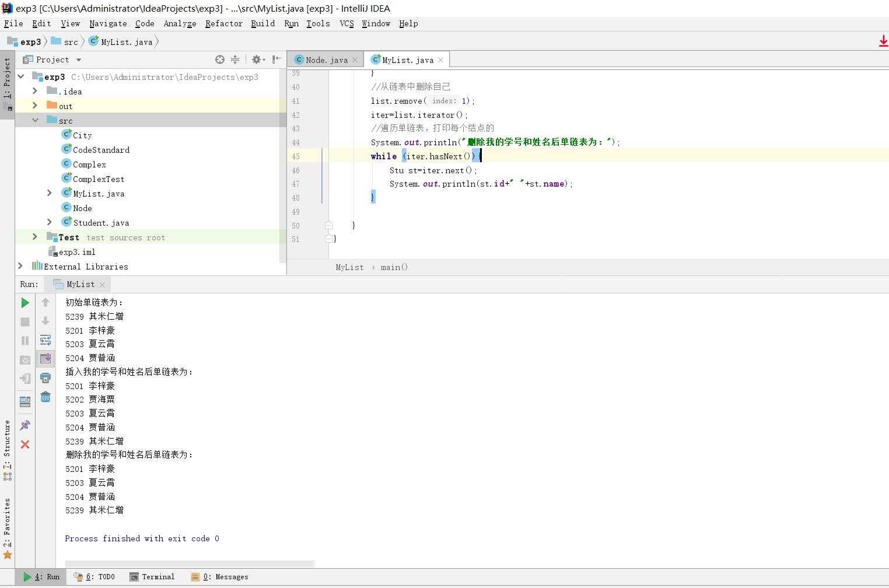Open 0: Messages tool window button

[220, 576]
